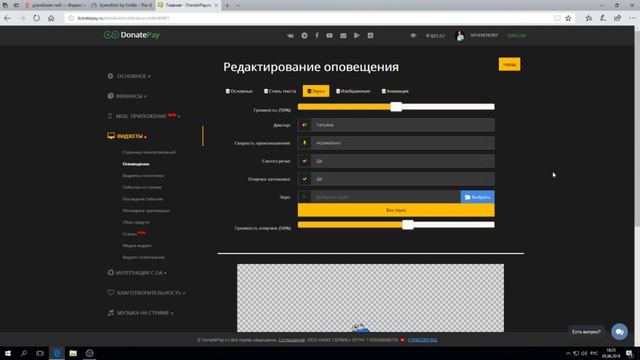
Task: Toggle the Озвучка заголовка checkmark
Action: (x=304, y=179)
